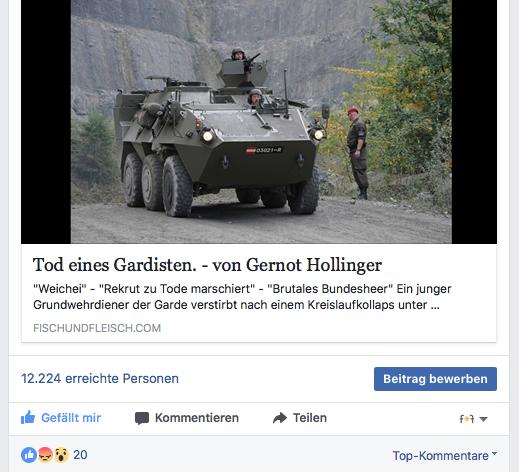The width and height of the screenshot is (519, 472).
Task: Click the Kommentieren text label
Action: [197, 418]
